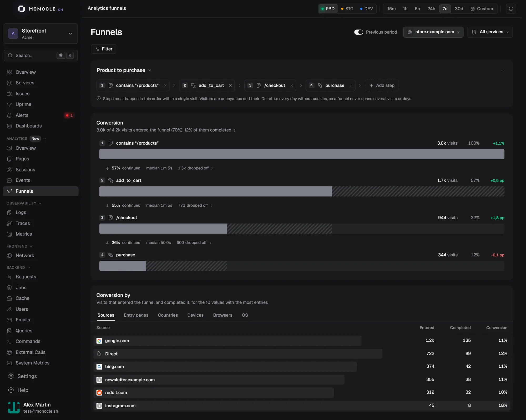The height and width of the screenshot is (420, 526).
Task: Open Alerts bell icon in sidebar
Action: (x=9, y=115)
